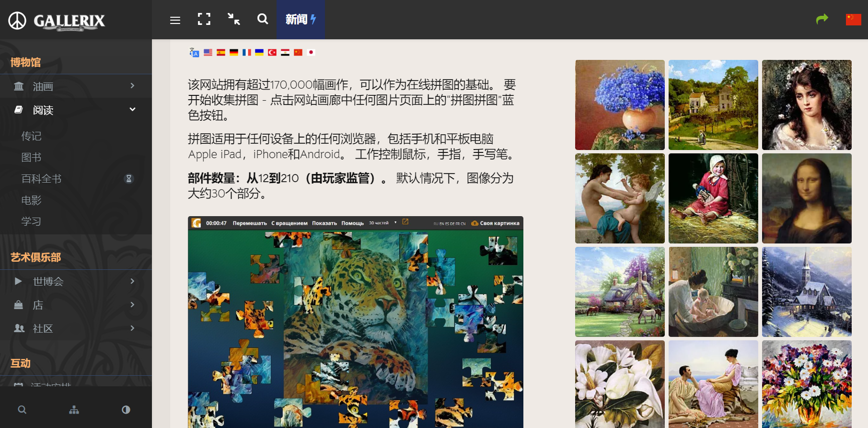Open the blue flowers vase painting thumbnail
The height and width of the screenshot is (428, 868).
620,105
